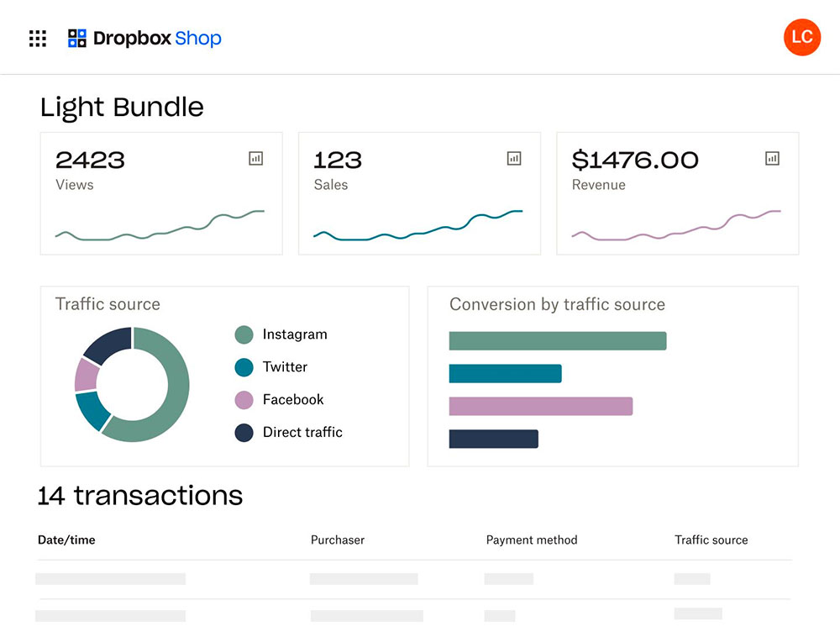This screenshot has width=840, height=637.
Task: Click the green Instagram conversion bar
Action: [558, 340]
